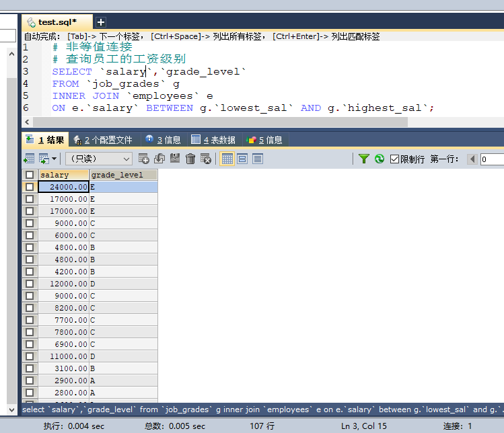This screenshot has height=433, width=504.
Task: Click the 2800.00 salary cell
Action: coord(64,393)
